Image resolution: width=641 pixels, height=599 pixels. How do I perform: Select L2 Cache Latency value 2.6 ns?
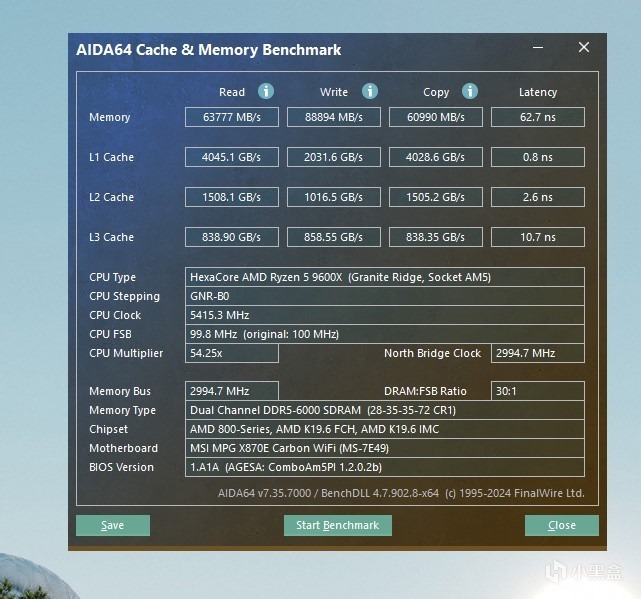[x=538, y=197]
